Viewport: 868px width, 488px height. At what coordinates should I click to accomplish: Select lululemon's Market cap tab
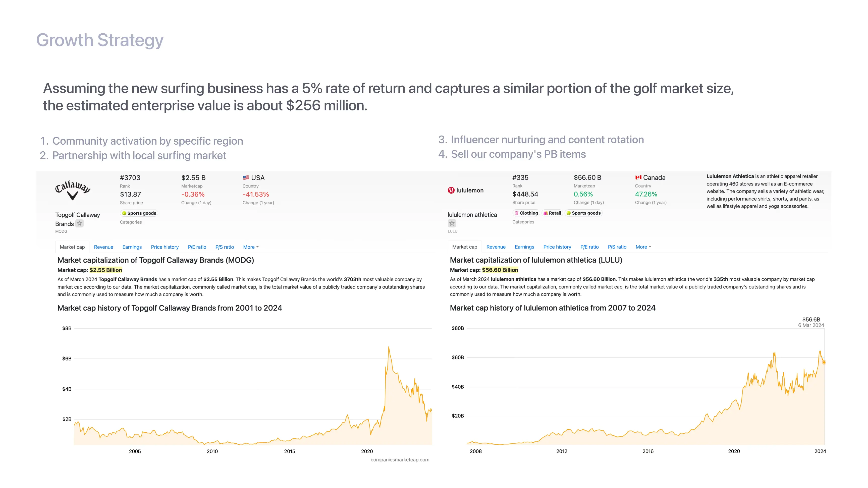(x=464, y=247)
